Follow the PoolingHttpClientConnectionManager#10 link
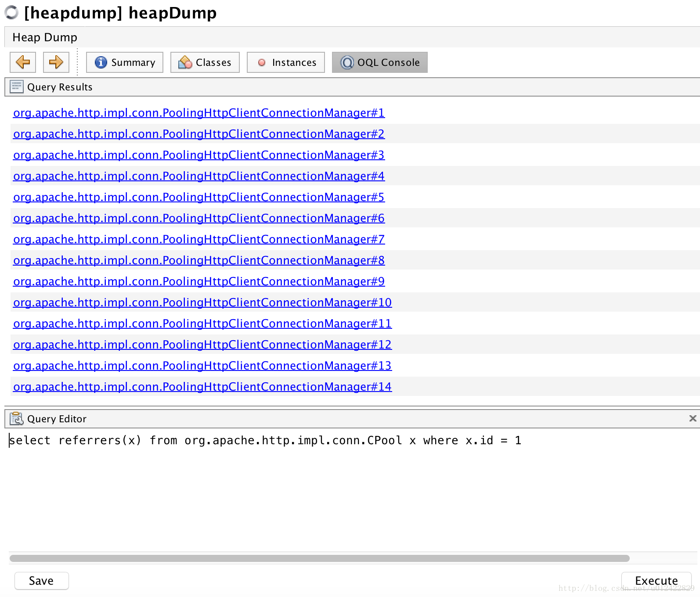The width and height of the screenshot is (700, 597). pos(202,302)
